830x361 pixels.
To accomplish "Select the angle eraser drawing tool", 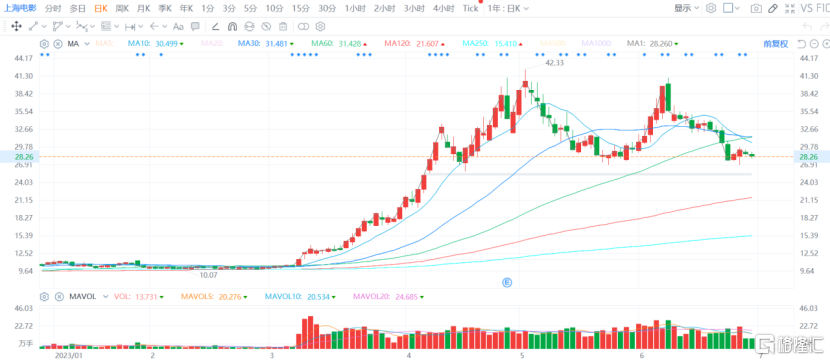I will click(215, 26).
